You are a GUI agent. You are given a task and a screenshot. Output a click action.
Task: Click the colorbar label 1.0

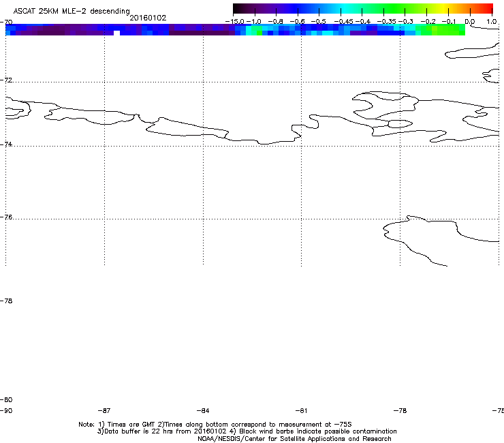[x=491, y=22]
